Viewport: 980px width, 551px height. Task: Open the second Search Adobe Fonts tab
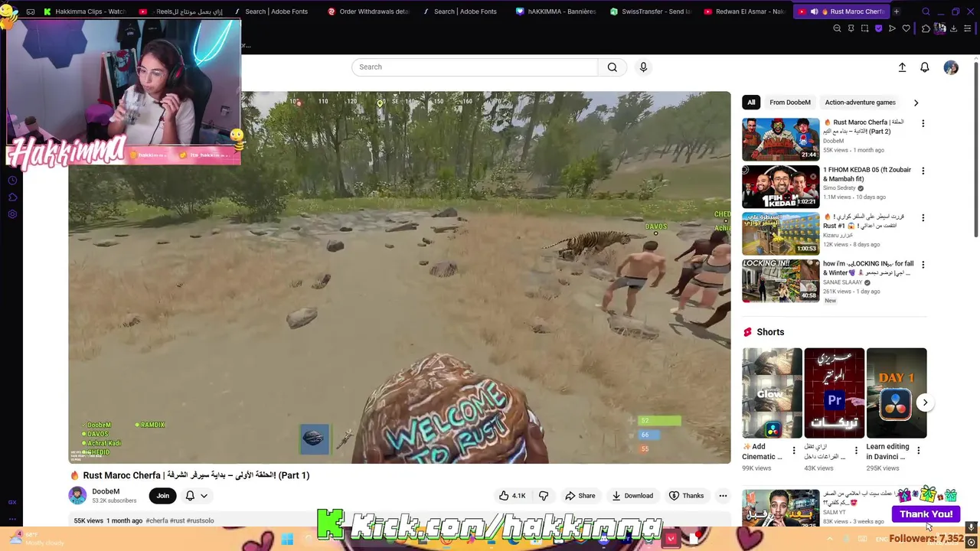(463, 11)
